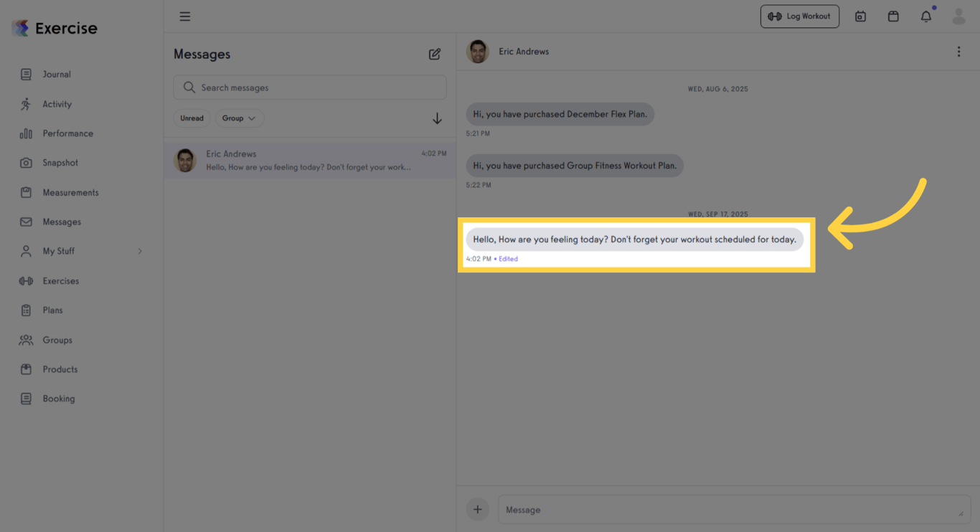Toggle the hamburger menu
This screenshot has height=532, width=980.
tap(184, 16)
